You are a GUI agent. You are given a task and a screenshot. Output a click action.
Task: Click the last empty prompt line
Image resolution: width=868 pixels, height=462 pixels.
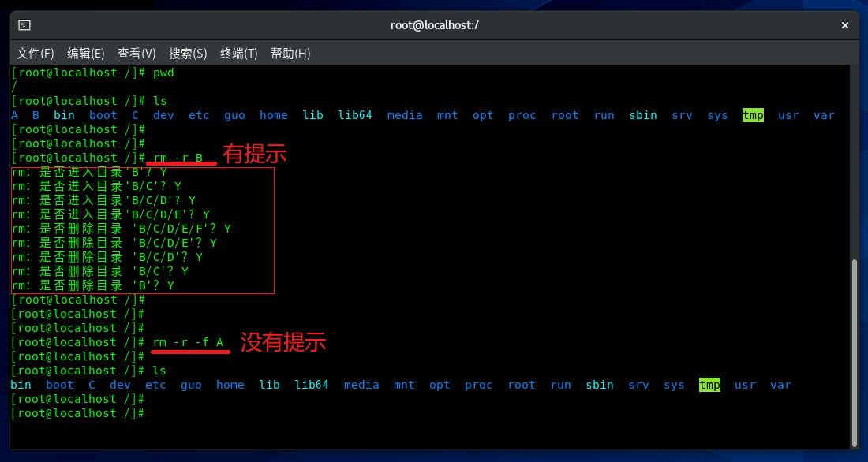pos(79,413)
